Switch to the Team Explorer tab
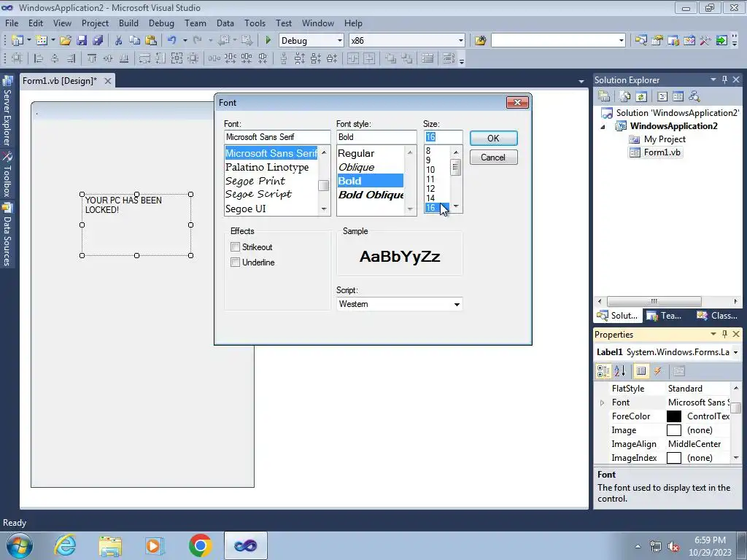Viewport: 747px width, 560px height. pyautogui.click(x=665, y=315)
